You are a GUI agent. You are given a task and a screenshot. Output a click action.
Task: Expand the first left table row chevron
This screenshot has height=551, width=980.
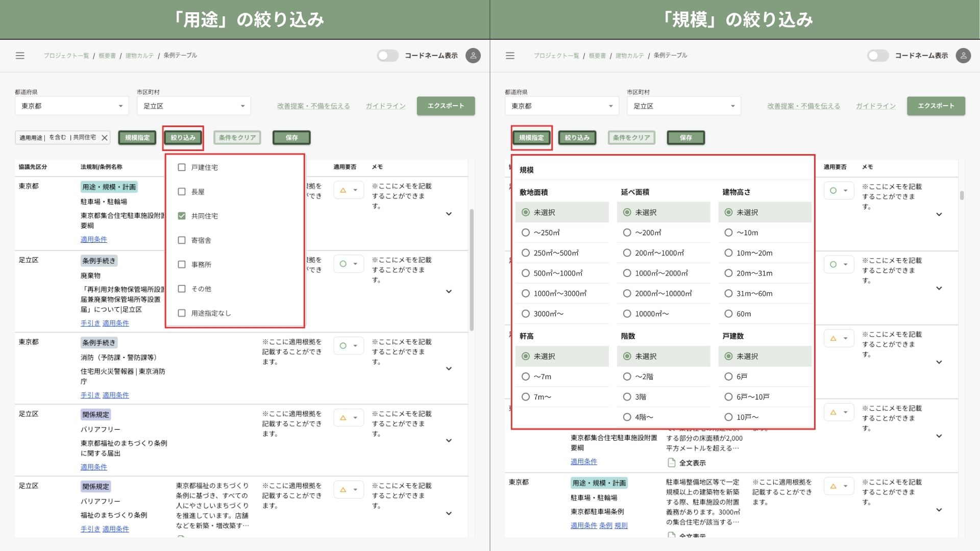pos(449,214)
